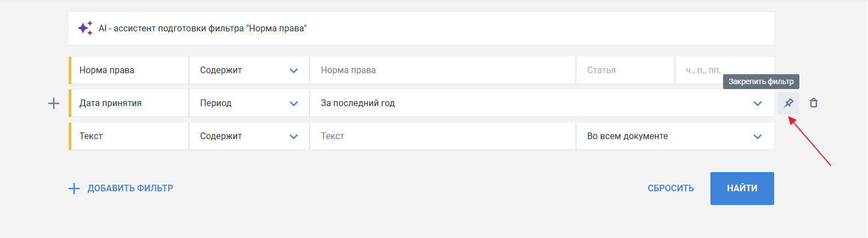Viewport: 868px width, 238px height.
Task: Open "Содержит" dropdown in the Текст row
Action: pyautogui.click(x=249, y=136)
